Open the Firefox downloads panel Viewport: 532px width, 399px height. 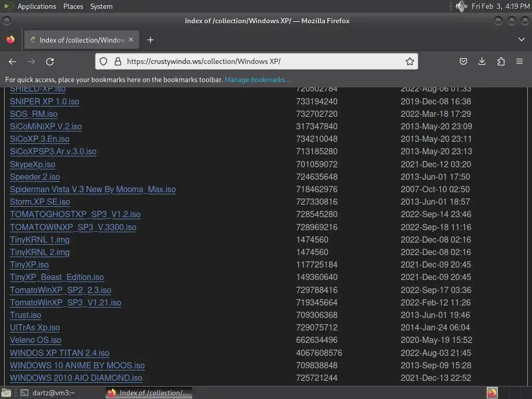coord(482,61)
